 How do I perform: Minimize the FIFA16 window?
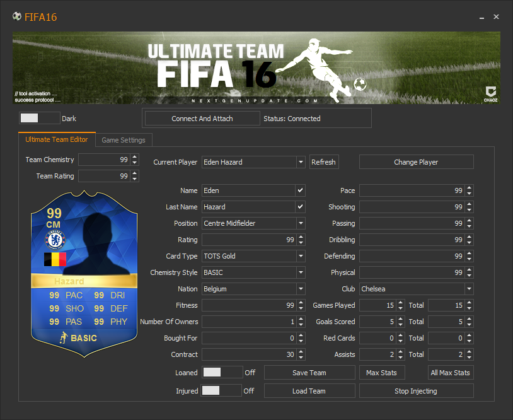[481, 17]
